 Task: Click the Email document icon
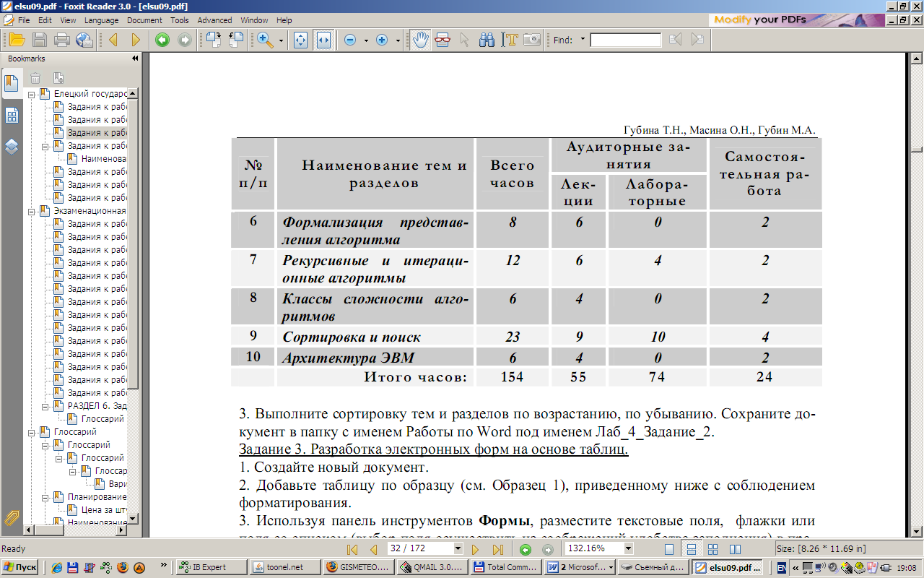coord(84,40)
